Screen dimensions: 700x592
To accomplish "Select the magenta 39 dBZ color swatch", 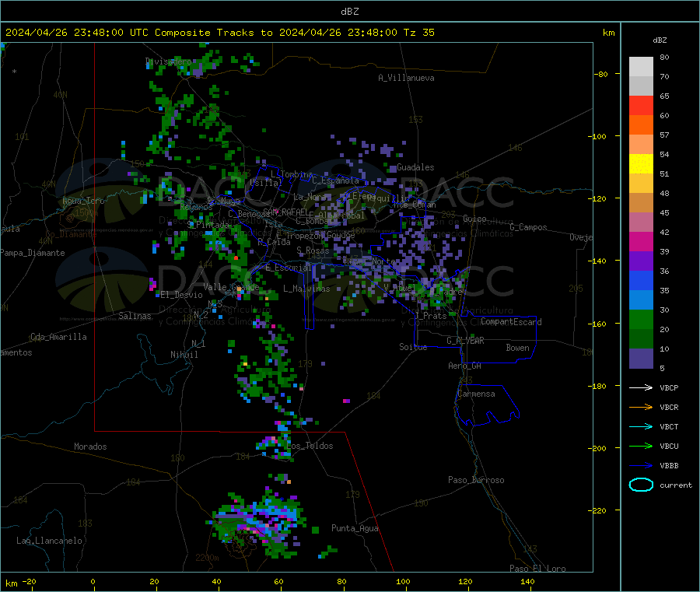I will tap(641, 241).
